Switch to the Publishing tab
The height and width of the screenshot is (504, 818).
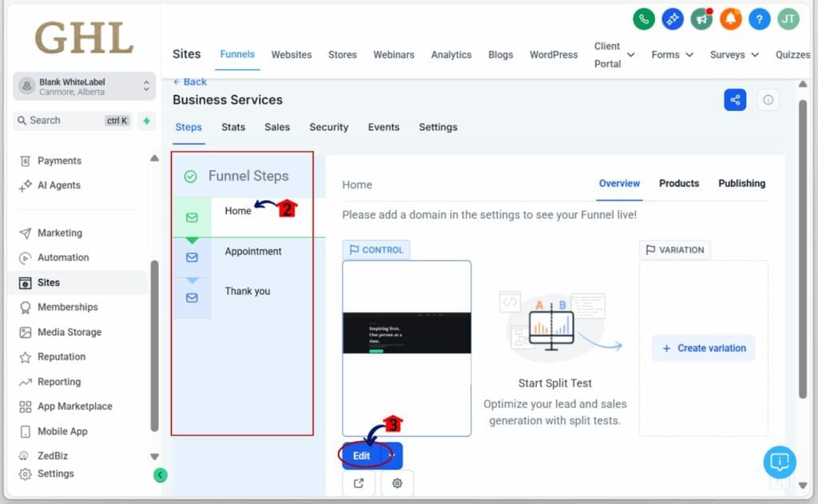tap(741, 183)
